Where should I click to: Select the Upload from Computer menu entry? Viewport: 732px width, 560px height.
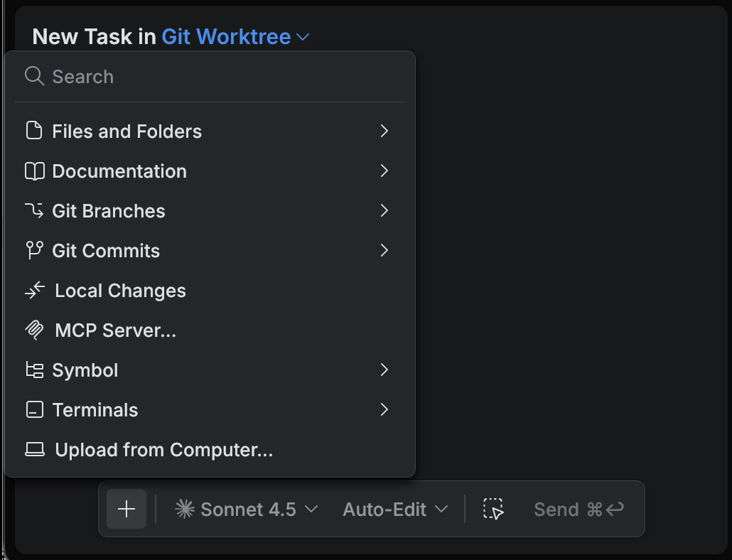pos(163,449)
